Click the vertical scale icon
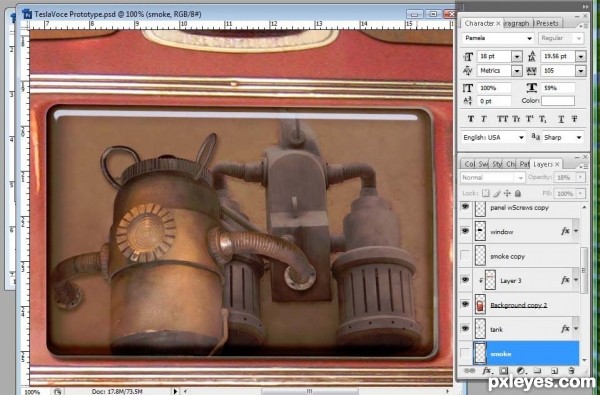 pos(468,88)
